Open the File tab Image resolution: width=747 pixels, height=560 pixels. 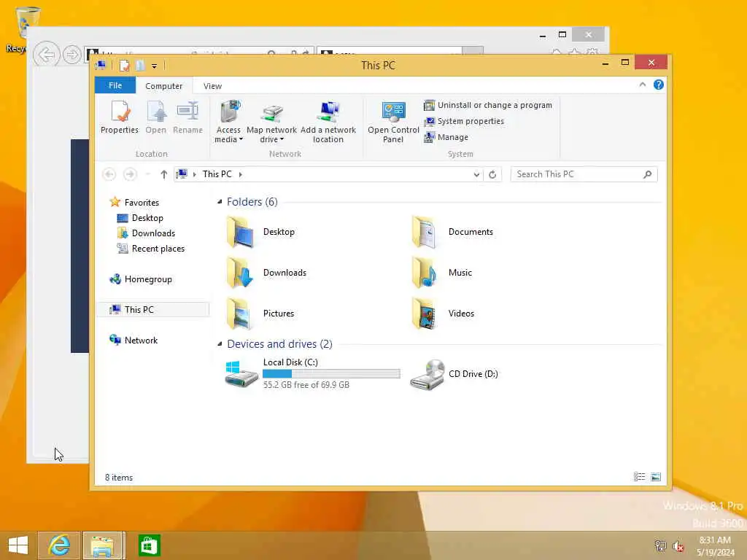pos(115,85)
